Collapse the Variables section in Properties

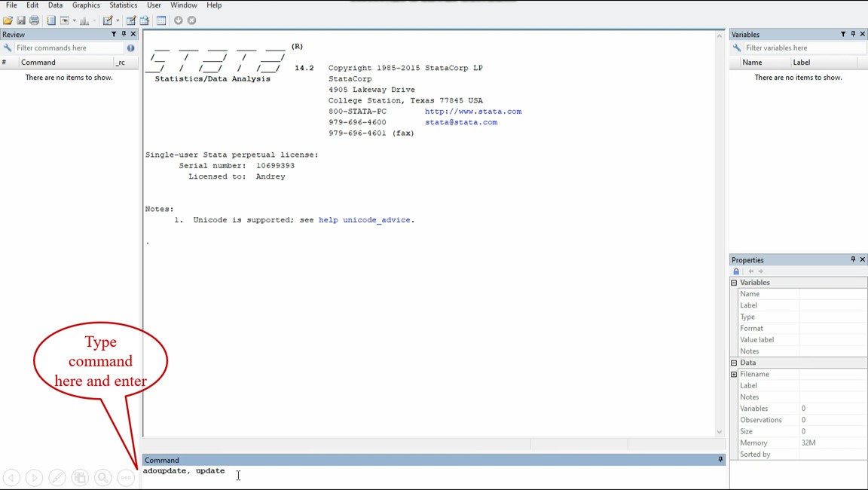pyautogui.click(x=734, y=283)
